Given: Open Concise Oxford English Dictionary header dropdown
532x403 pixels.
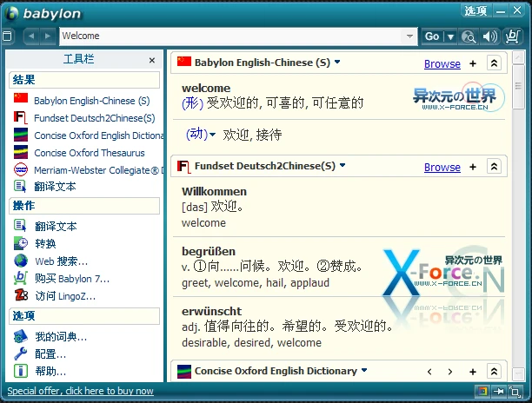Looking at the screenshot, I should 364,370.
